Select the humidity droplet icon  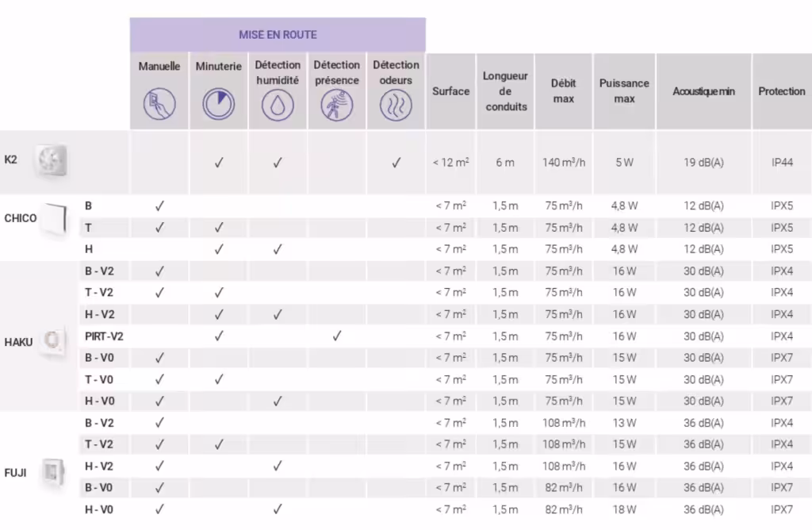[x=278, y=106]
